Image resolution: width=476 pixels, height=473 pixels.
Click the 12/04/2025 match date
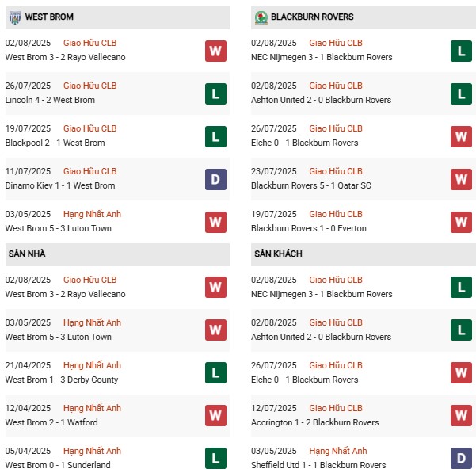click(28, 408)
